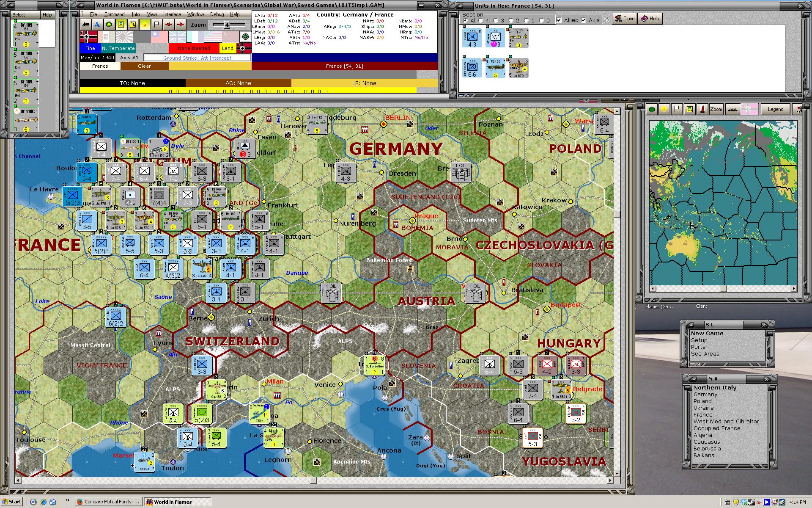812x508 pixels.
Task: Select Balkans in the map views list
Action: tap(704, 455)
